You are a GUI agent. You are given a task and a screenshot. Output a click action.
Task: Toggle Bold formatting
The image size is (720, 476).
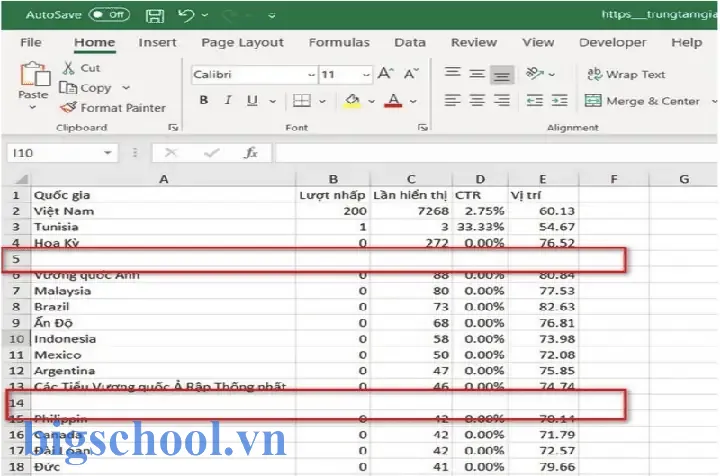click(204, 100)
